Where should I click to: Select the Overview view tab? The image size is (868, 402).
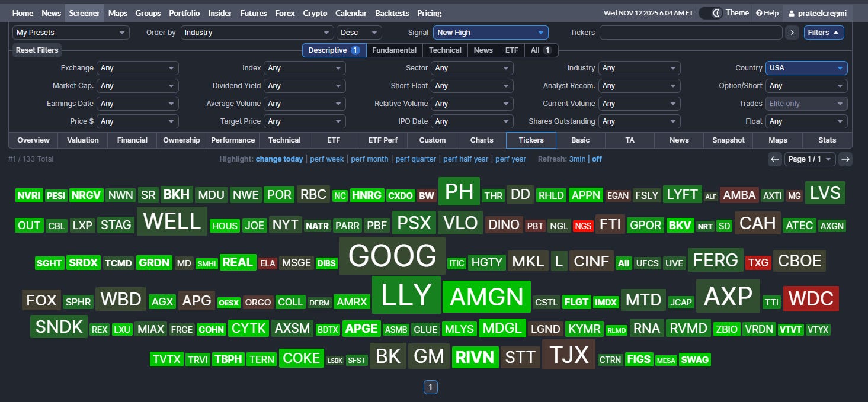click(33, 140)
